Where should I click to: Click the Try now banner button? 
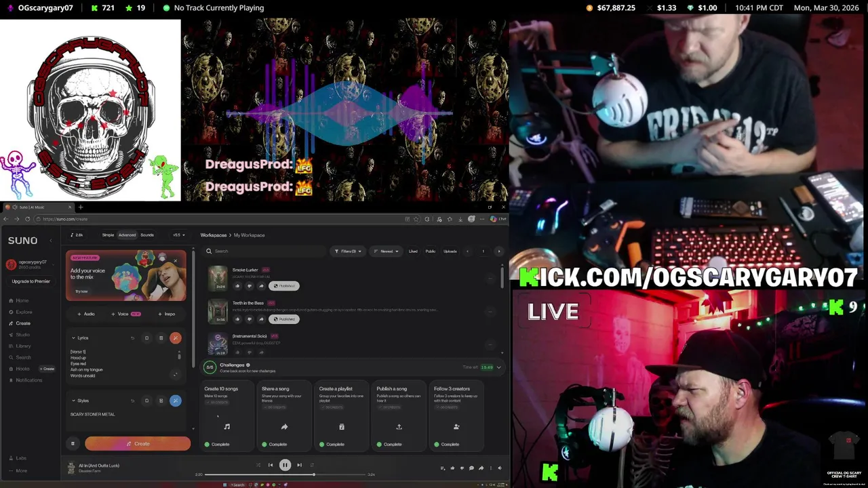pyautogui.click(x=81, y=291)
